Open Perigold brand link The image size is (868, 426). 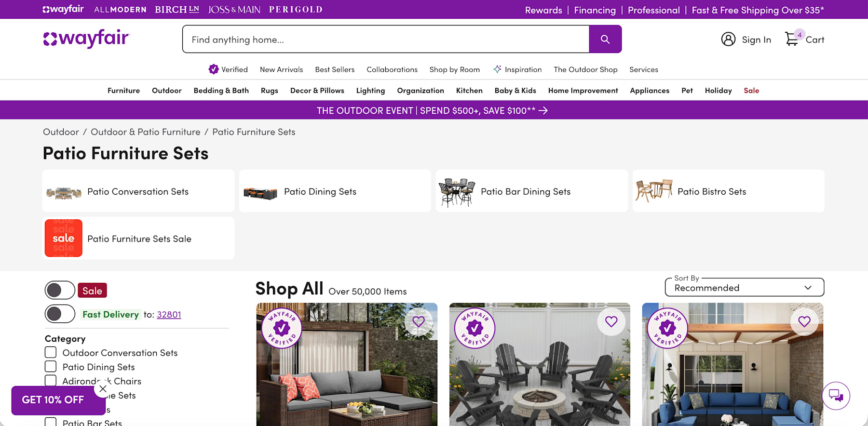click(296, 10)
